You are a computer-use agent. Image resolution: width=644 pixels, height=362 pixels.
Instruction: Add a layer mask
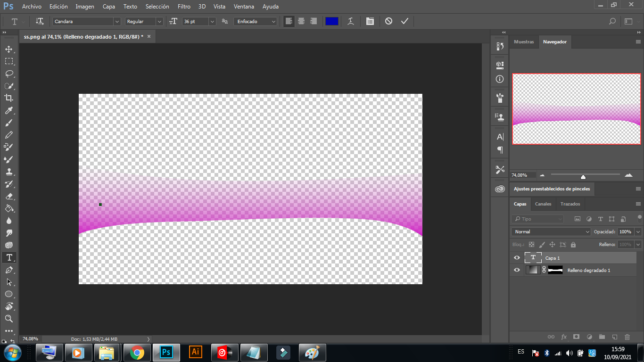(x=576, y=337)
